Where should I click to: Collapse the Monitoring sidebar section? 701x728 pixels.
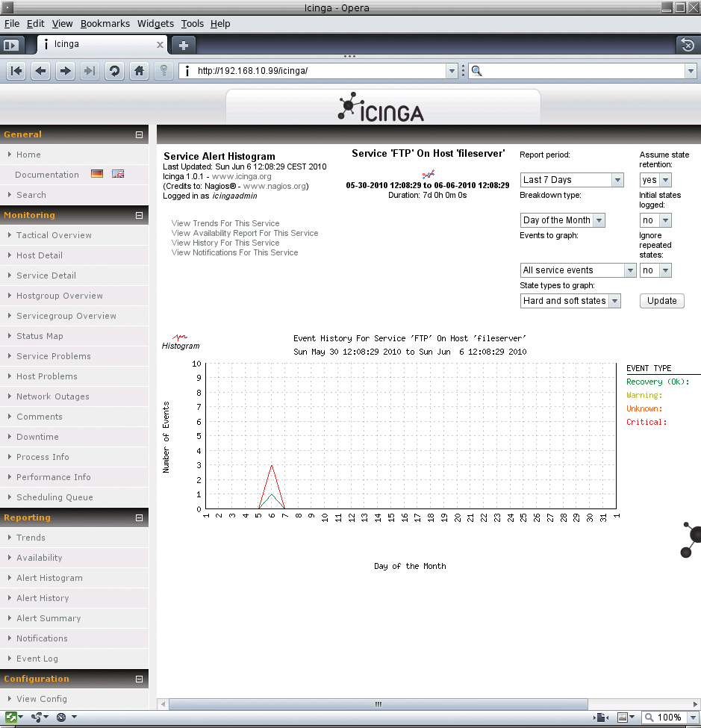coord(139,216)
